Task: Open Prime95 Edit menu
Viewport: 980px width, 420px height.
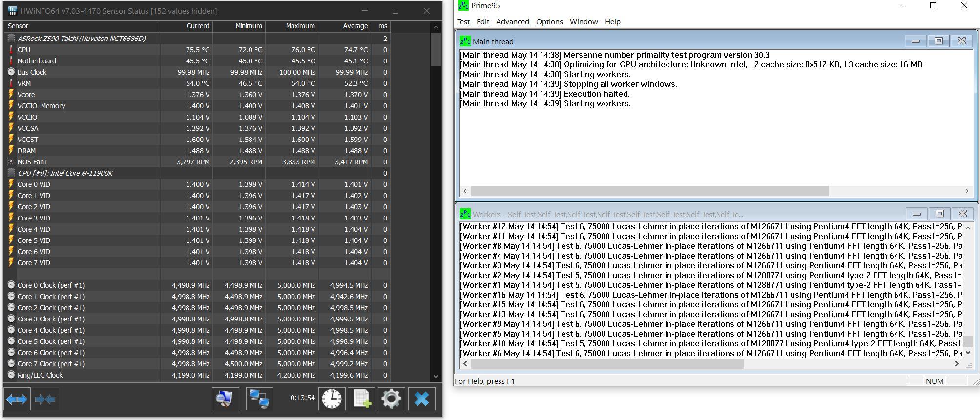Action: coord(483,22)
